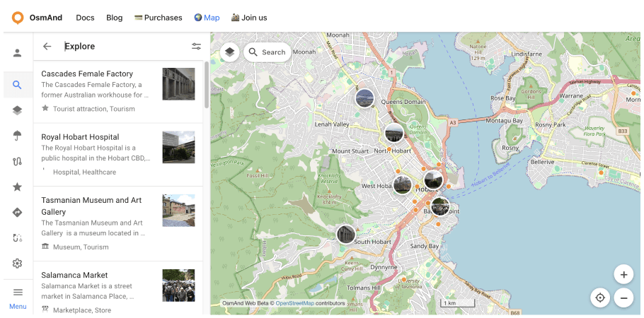Open the Settings gear in sidebar
The height and width of the screenshot is (318, 644).
[18, 264]
